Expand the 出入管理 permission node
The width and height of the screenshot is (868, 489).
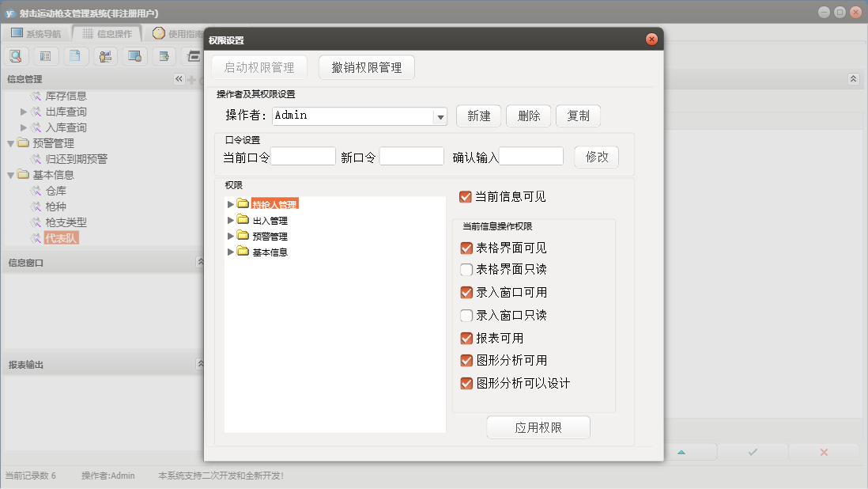pos(231,221)
